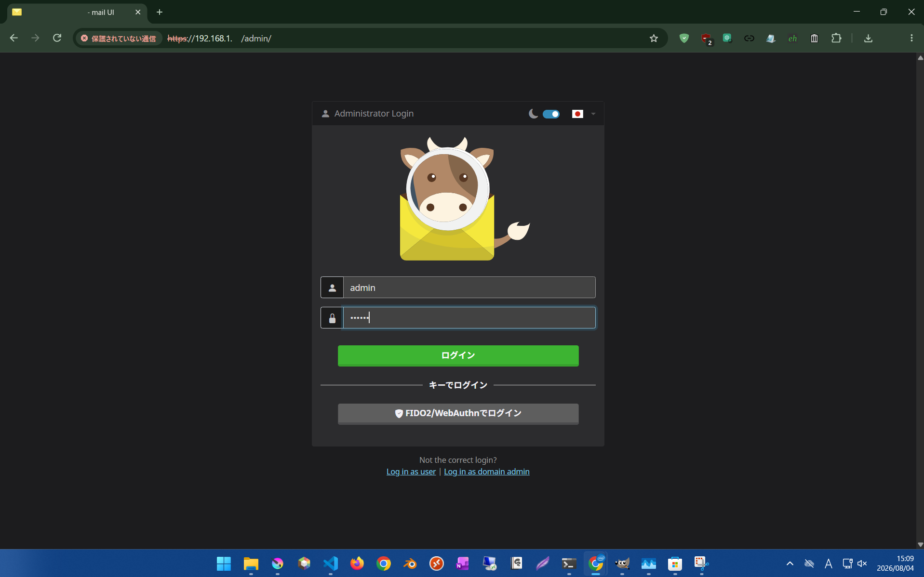
Task: Open the muted volume tray icon
Action: coord(862,564)
